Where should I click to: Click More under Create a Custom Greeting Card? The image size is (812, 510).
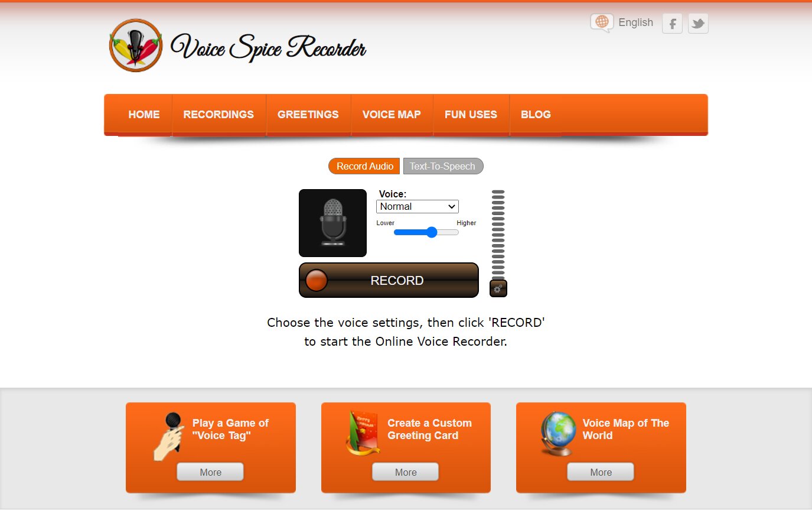406,472
